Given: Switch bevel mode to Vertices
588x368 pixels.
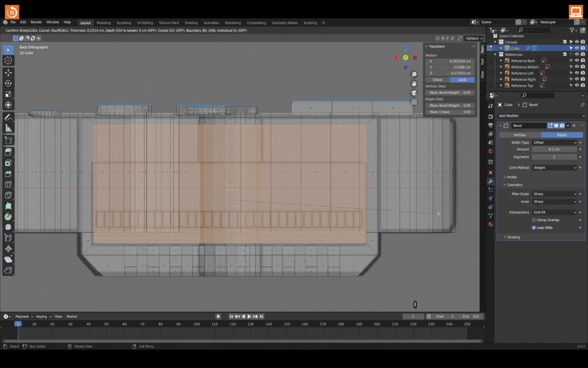Looking at the screenshot, I should [x=520, y=135].
